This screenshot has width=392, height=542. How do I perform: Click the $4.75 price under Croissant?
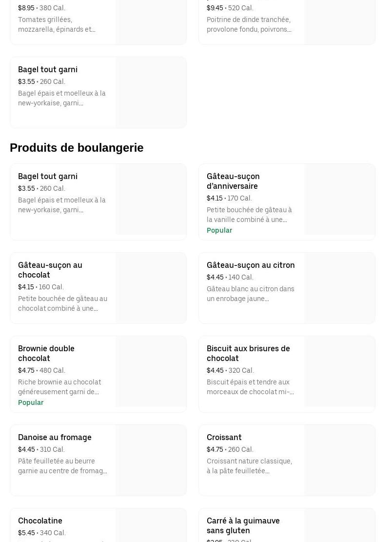pos(215,449)
